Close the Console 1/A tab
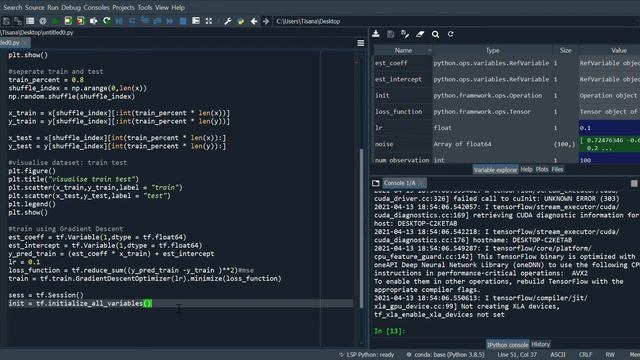 (x=422, y=183)
